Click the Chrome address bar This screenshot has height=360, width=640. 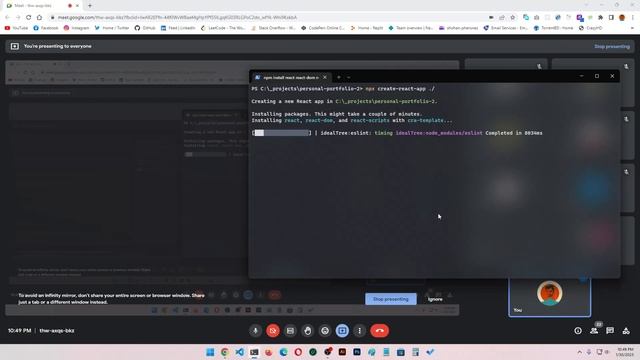269,18
